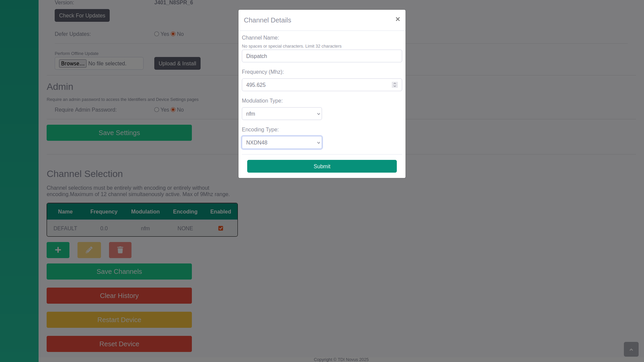Open the Modulation Type dropdown
Viewport: 644px width, 362px height.
coord(282,114)
